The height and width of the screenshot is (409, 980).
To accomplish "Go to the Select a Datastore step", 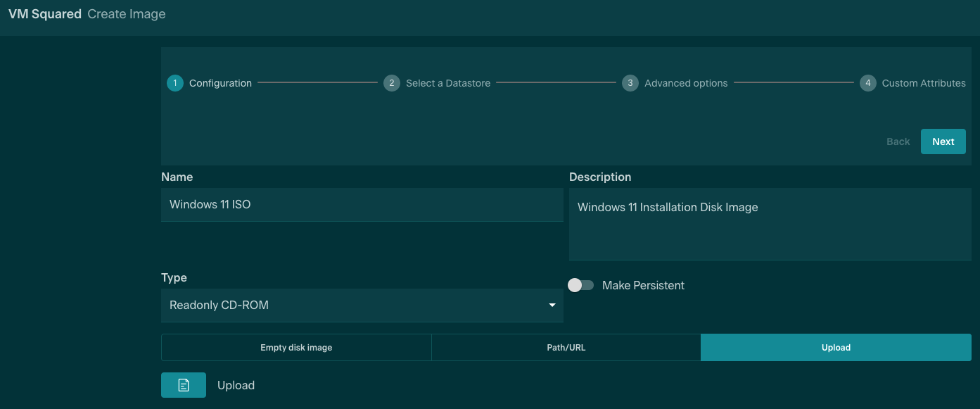I will coord(447,83).
